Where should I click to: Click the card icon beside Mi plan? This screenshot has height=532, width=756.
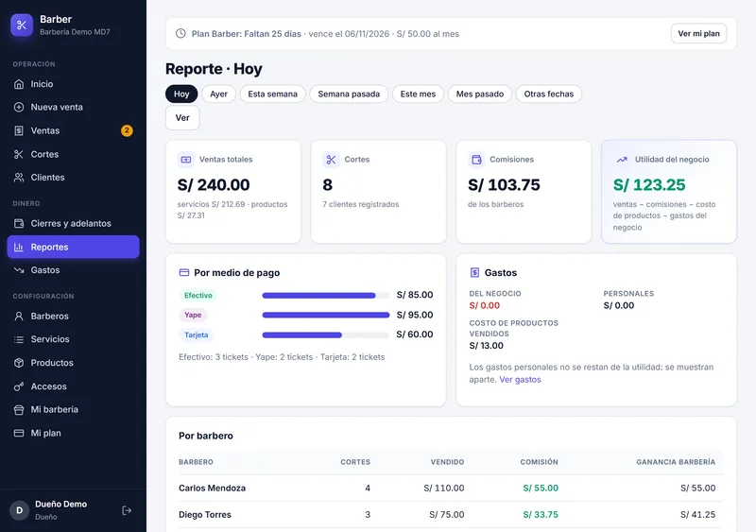click(x=19, y=433)
